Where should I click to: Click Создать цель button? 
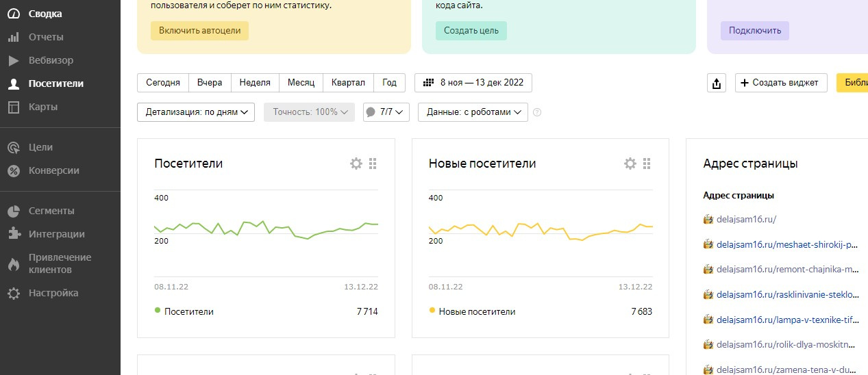(471, 31)
